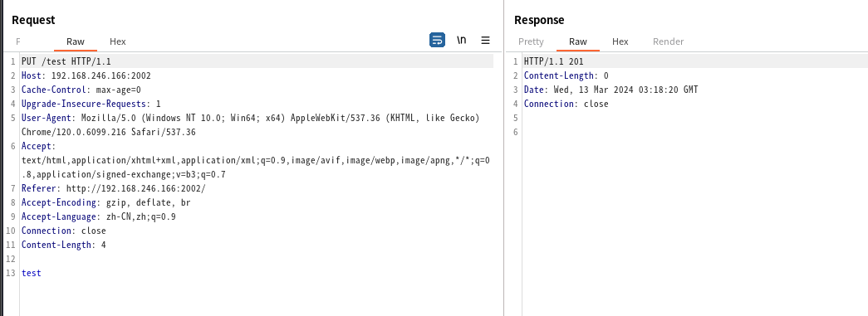Viewport: 868px width, 316px height.
Task: Select the Response Raw tab
Action: [578, 41]
